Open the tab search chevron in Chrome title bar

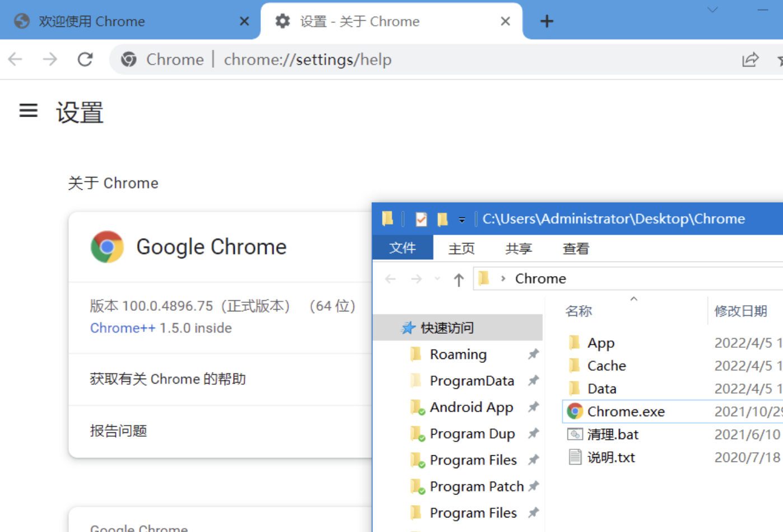(712, 10)
